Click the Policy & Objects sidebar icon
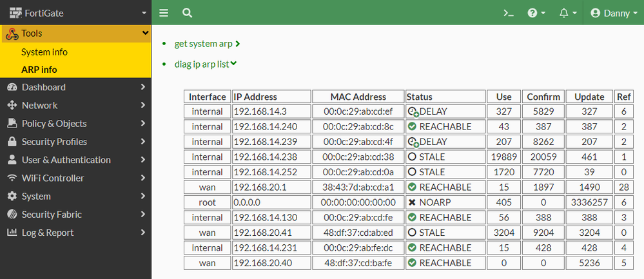644x279 pixels. [x=12, y=124]
